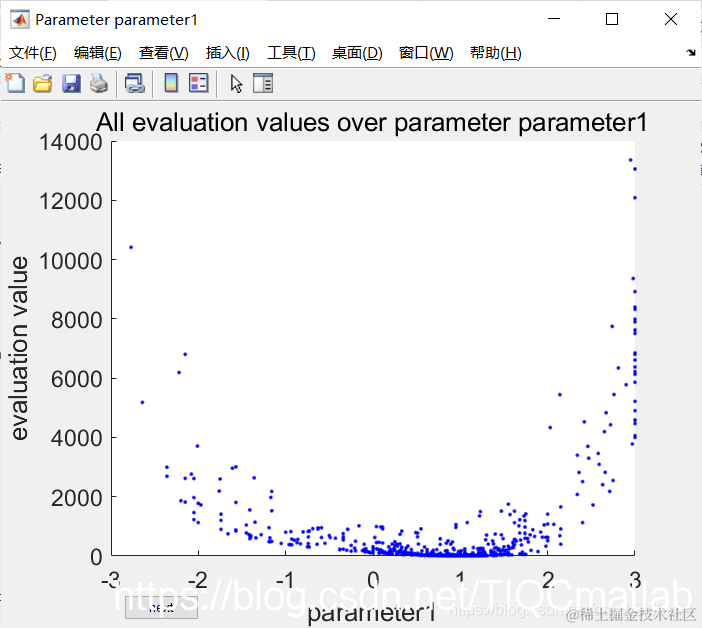This screenshot has height=628, width=702.
Task: Minimize the Parameter parameter1 window
Action: tap(554, 19)
